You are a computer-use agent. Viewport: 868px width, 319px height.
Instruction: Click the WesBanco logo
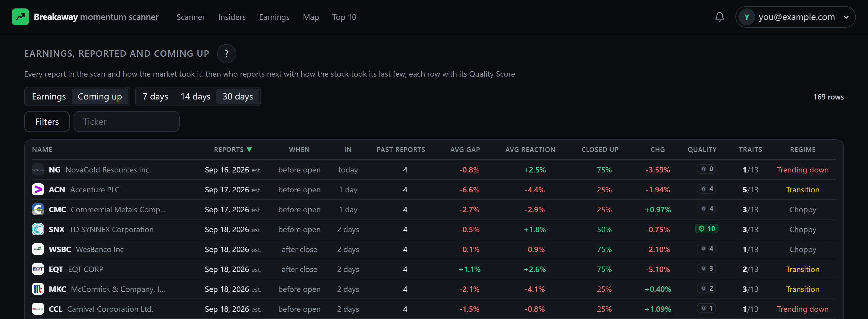coord(38,249)
